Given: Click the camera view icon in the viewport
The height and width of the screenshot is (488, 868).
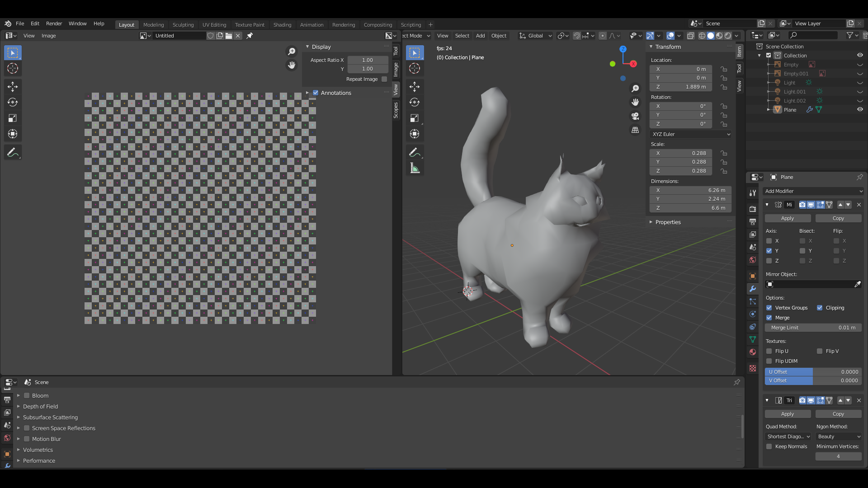Looking at the screenshot, I should pyautogui.click(x=635, y=116).
